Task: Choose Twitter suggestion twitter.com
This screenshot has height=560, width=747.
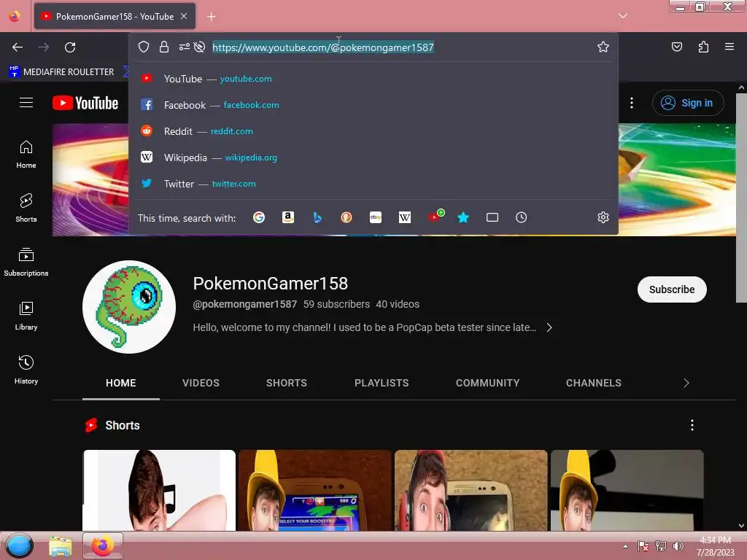Action: (373, 183)
